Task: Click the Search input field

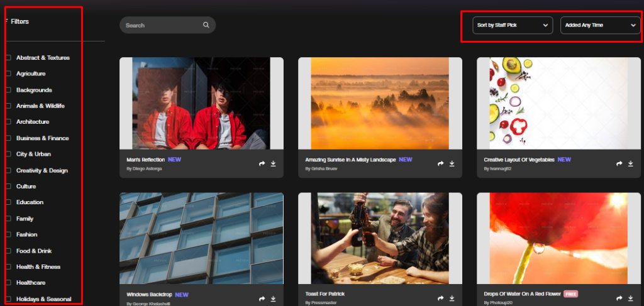Action: 167,25
